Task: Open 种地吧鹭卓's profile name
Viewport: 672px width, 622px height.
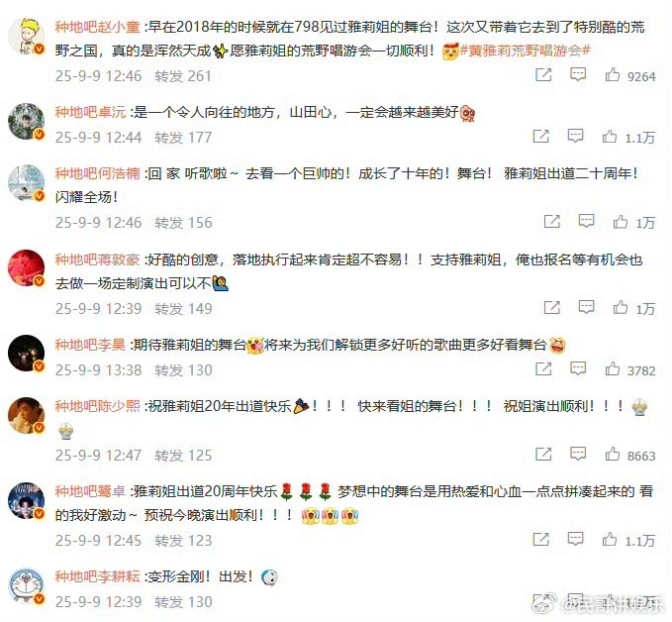Action: pos(90,490)
